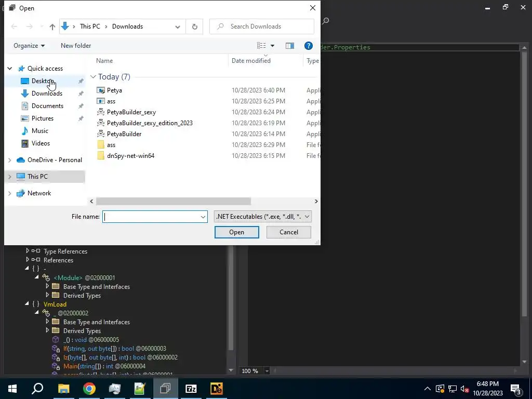Show hidden system tray icons

click(428, 389)
